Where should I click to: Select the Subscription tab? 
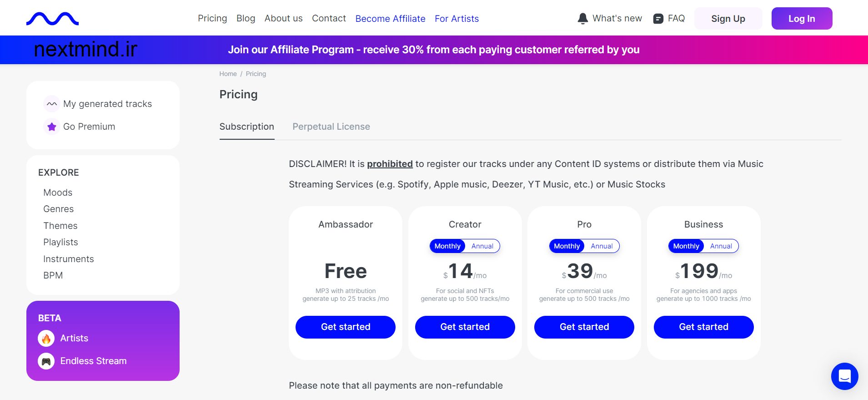246,127
